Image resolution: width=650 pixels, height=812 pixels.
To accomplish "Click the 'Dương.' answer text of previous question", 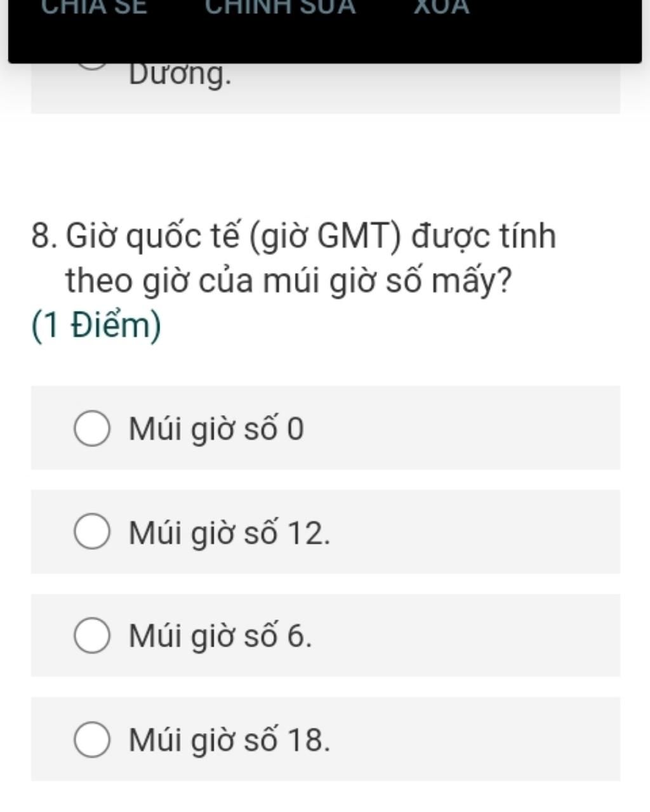I will [180, 75].
